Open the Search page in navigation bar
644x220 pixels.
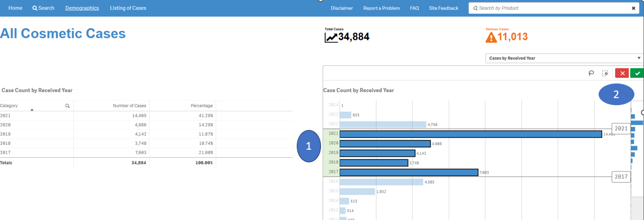tap(43, 8)
